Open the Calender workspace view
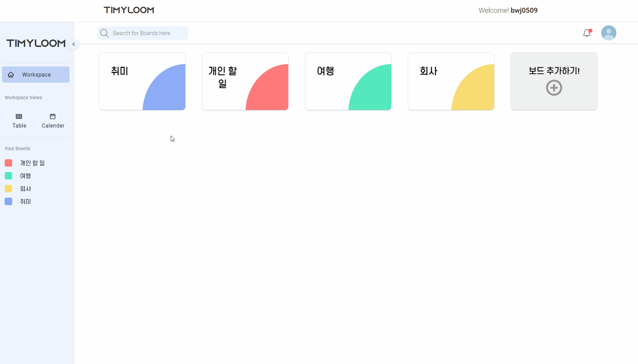Image resolution: width=638 pixels, height=364 pixels. [53, 120]
